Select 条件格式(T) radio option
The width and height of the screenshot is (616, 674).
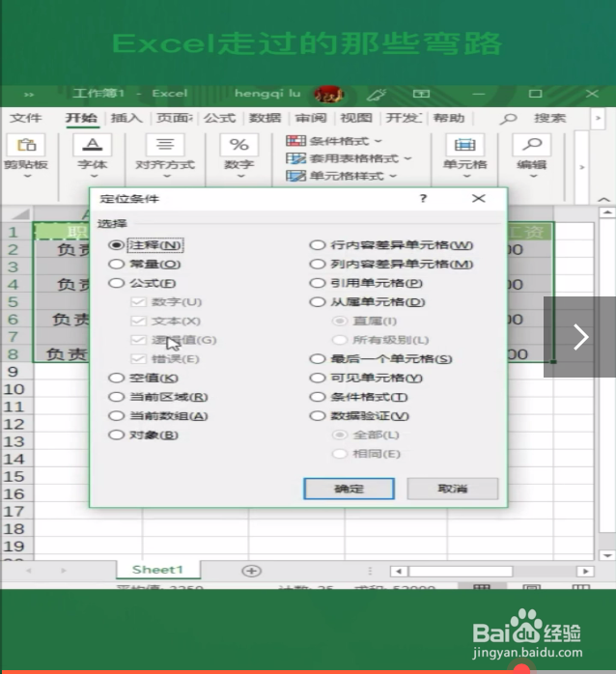(x=318, y=397)
